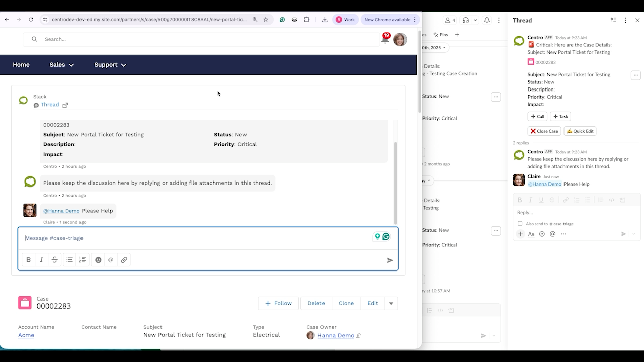Viewport: 644px width, 362px height.
Task: Click the Slack thread Reply field
Action: tap(577, 212)
